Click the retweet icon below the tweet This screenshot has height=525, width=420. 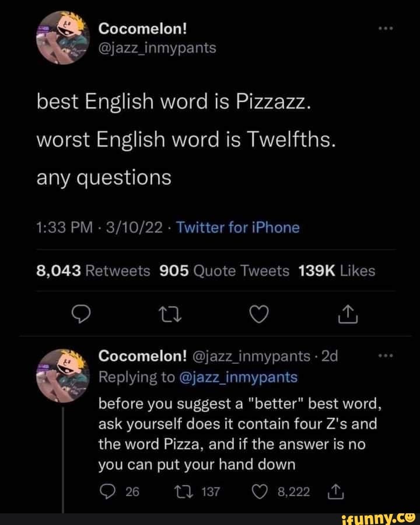pyautogui.click(x=170, y=313)
